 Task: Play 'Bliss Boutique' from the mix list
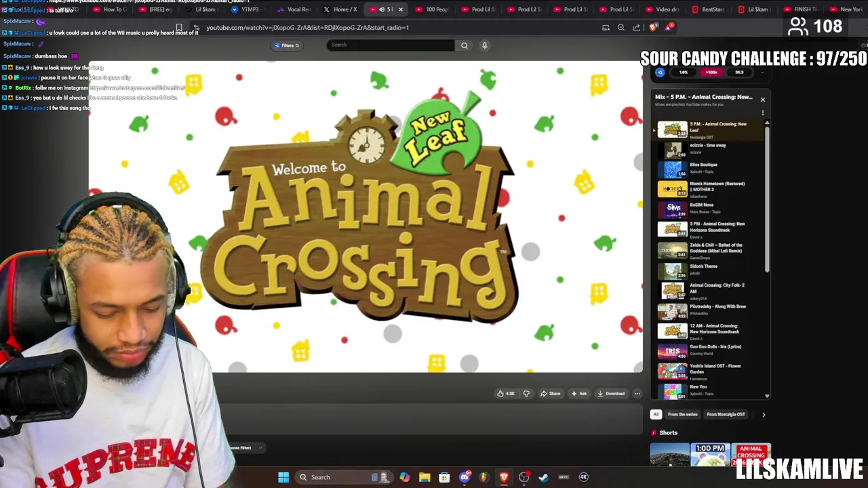(x=709, y=168)
